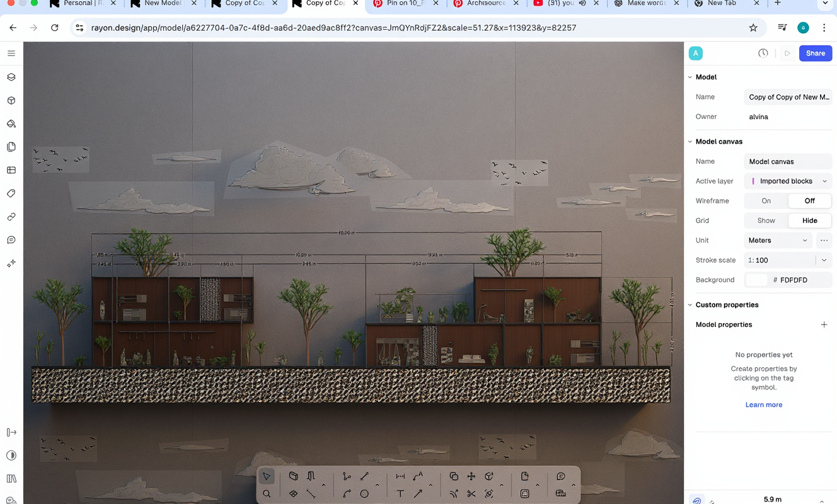This screenshot has width=837, height=504.
Task: Select the linear dimension tool
Action: pyautogui.click(x=400, y=476)
